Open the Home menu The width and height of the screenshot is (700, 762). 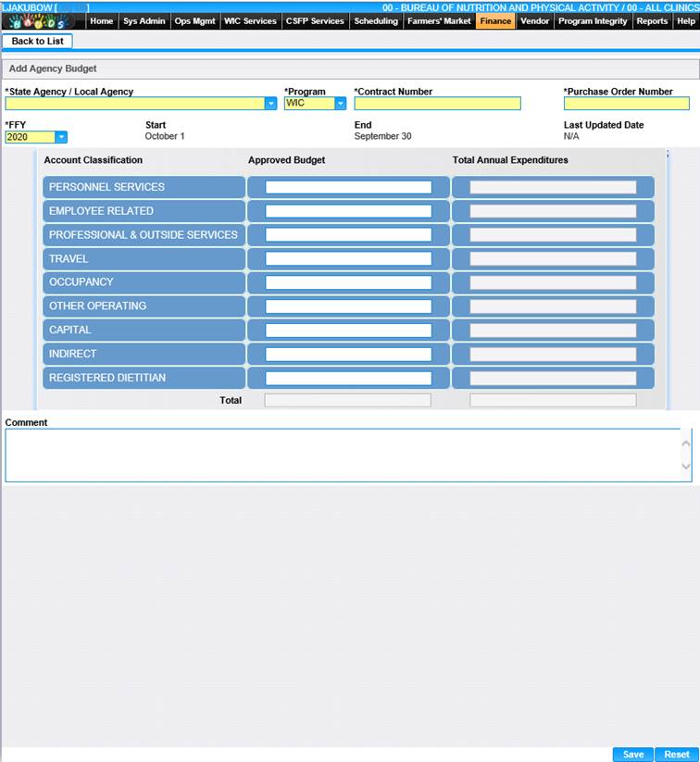[102, 21]
